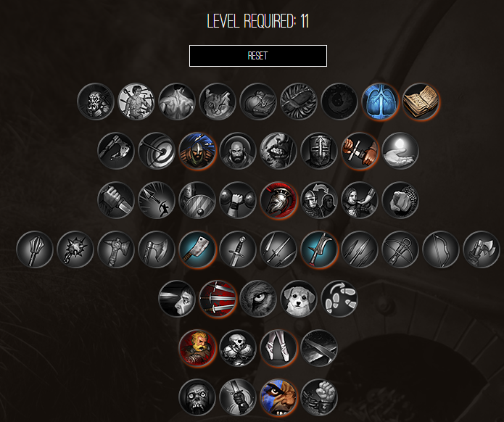Select the dumbbell lifting perk icon
The height and width of the screenshot is (422, 504).
tap(238, 200)
